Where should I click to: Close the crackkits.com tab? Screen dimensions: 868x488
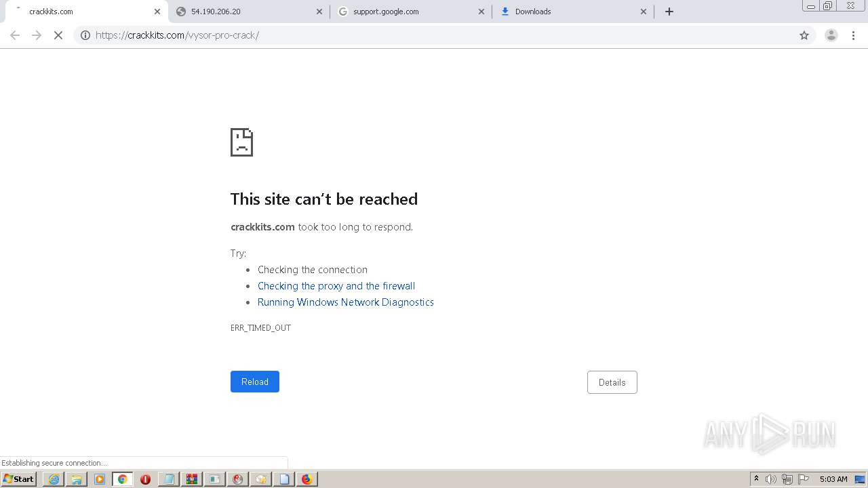157,12
